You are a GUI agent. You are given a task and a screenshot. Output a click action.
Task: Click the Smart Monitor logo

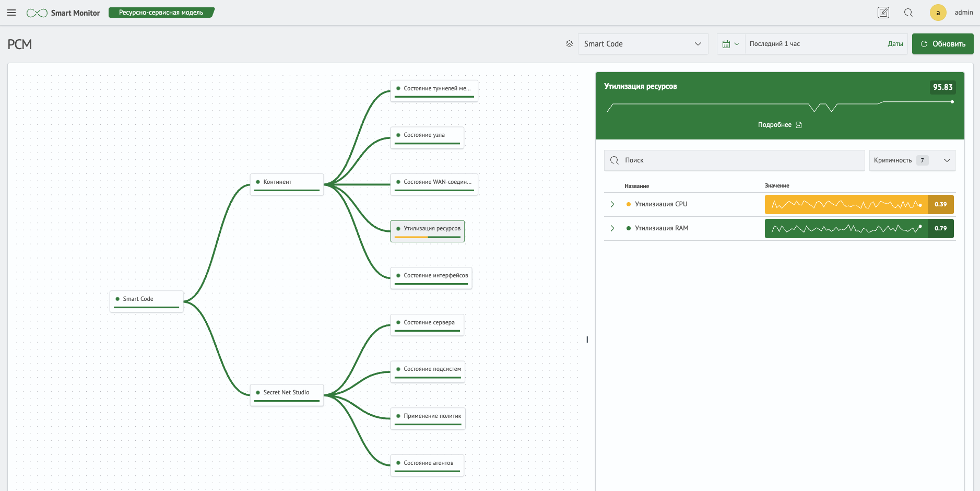(x=63, y=13)
